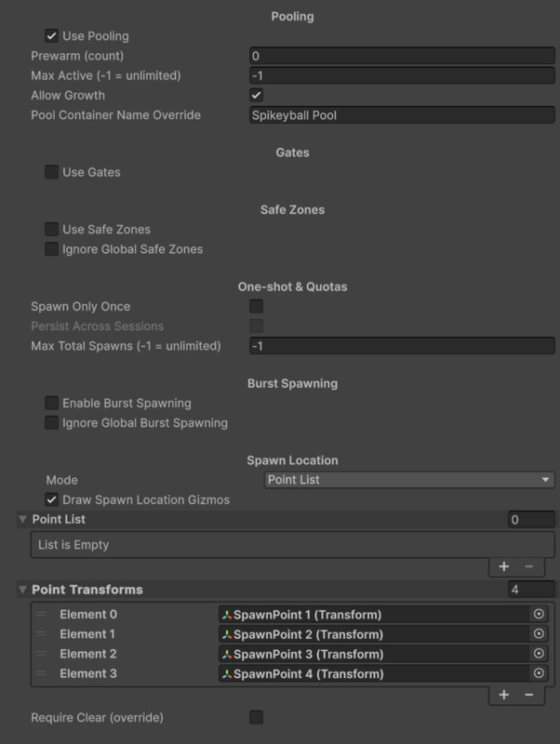Open object picker for SpawnPoint 4
Image resolution: width=560 pixels, height=744 pixels.
point(538,673)
